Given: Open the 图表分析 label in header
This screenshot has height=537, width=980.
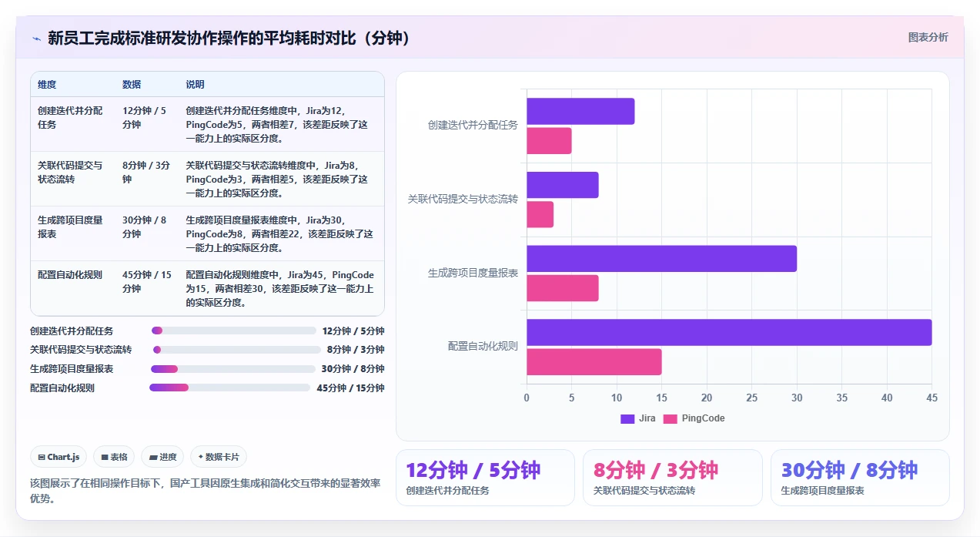Looking at the screenshot, I should [928, 37].
